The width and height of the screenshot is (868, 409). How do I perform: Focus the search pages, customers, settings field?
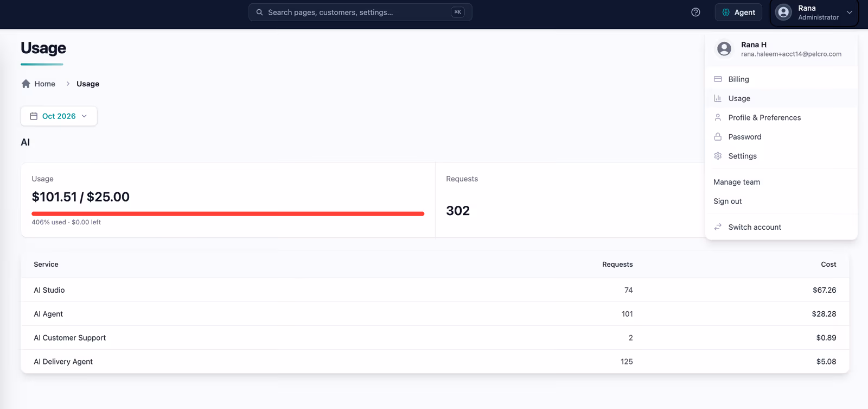(360, 12)
